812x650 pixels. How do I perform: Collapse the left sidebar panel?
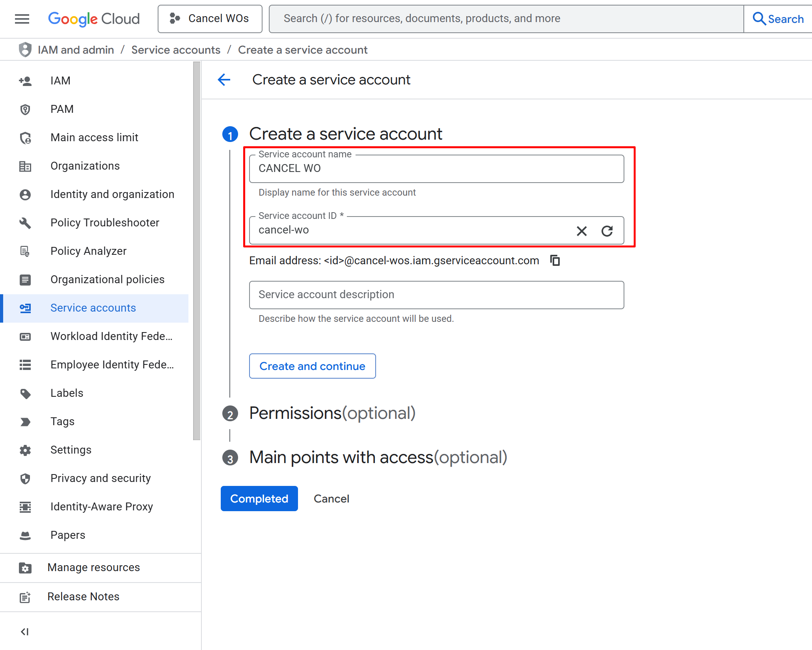(x=25, y=631)
